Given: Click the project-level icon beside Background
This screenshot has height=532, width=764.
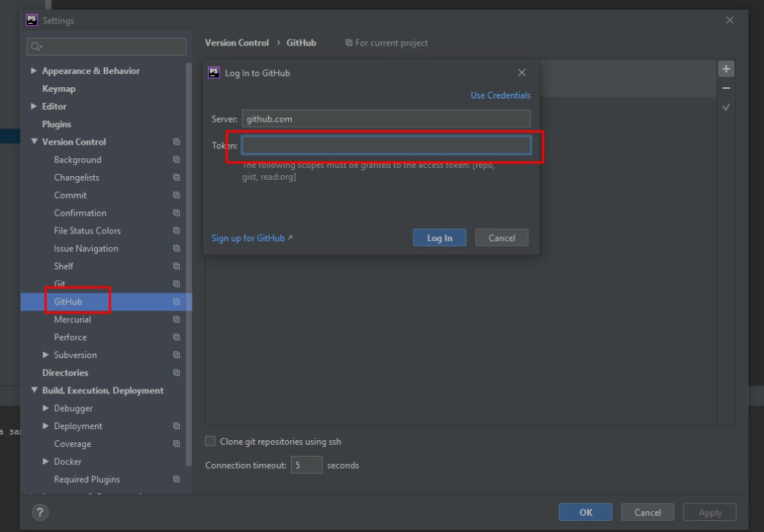Looking at the screenshot, I should 176,160.
